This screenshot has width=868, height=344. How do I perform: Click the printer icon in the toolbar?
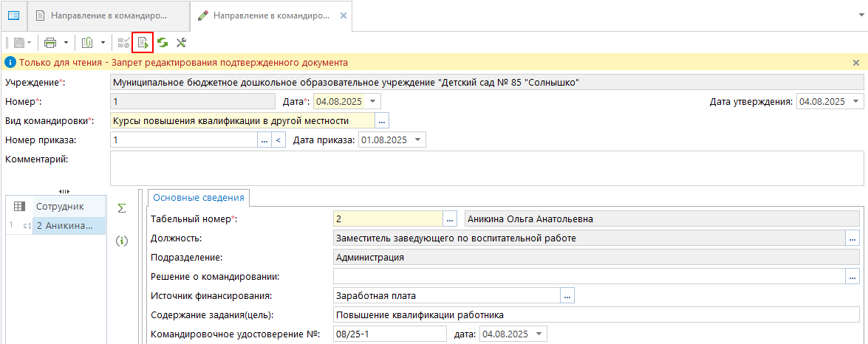pyautogui.click(x=50, y=43)
